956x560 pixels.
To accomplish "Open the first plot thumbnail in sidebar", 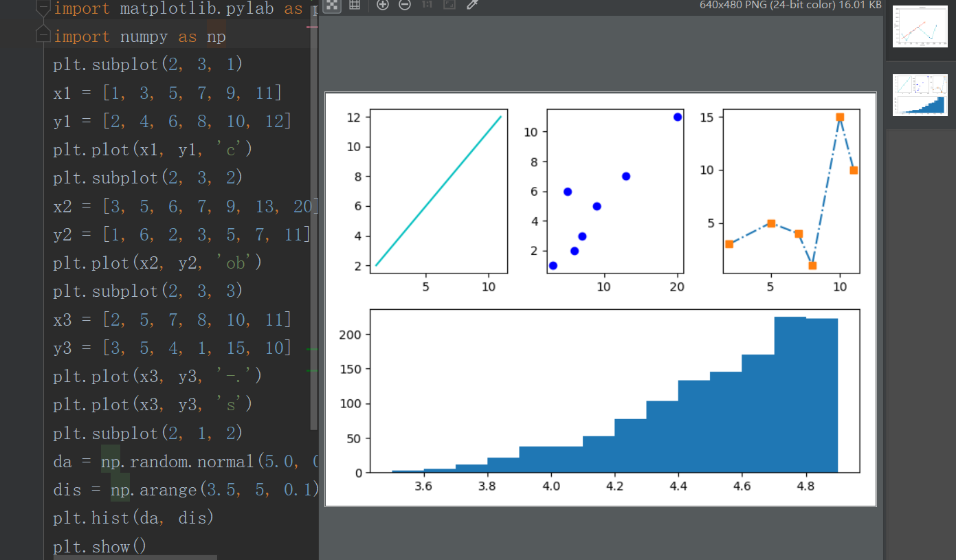I will tap(920, 26).
